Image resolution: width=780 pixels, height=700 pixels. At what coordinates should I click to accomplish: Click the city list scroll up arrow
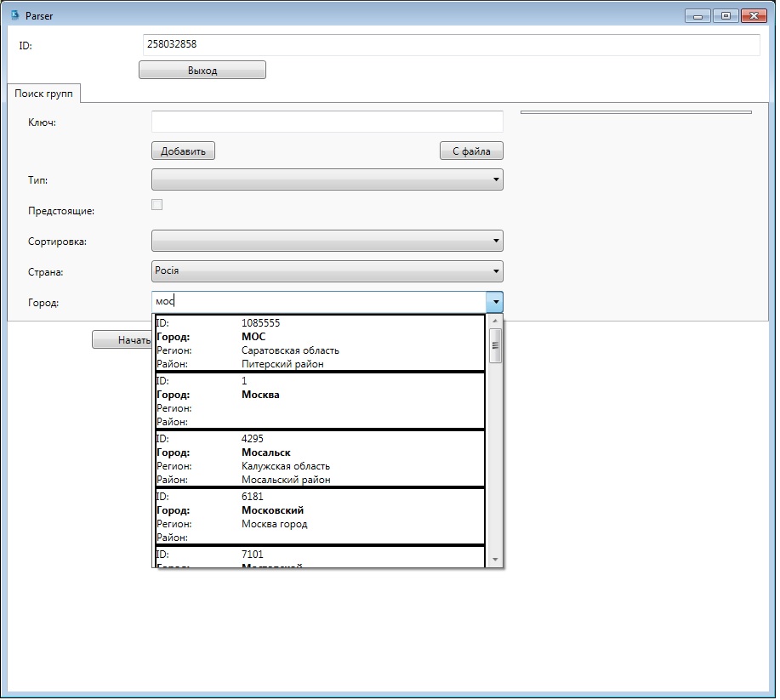pos(495,322)
